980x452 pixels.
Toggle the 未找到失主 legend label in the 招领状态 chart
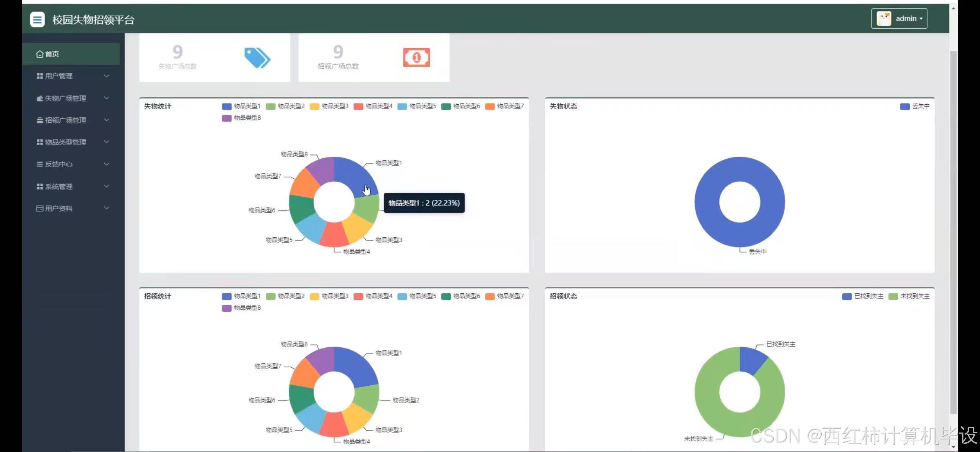click(915, 296)
